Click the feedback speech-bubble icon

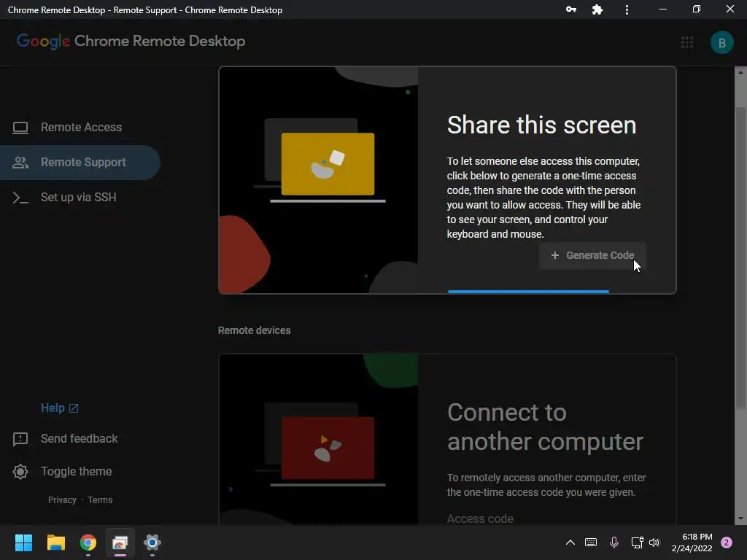click(x=20, y=439)
